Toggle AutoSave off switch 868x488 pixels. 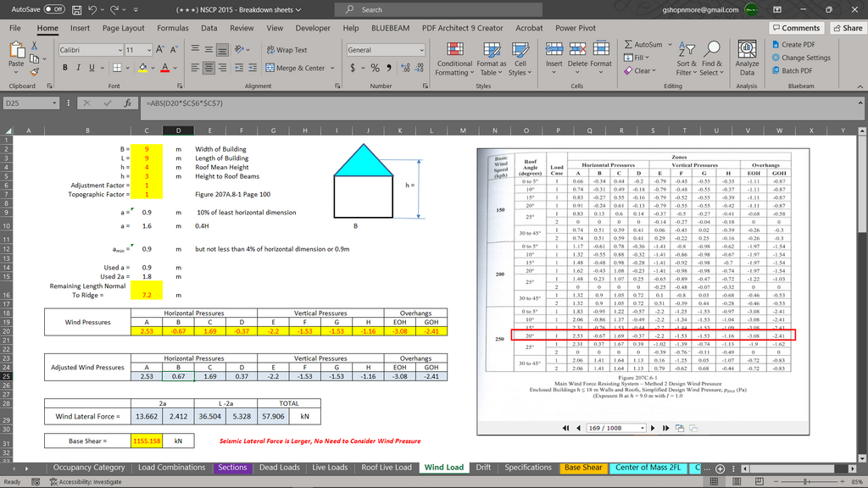pyautogui.click(x=54, y=9)
